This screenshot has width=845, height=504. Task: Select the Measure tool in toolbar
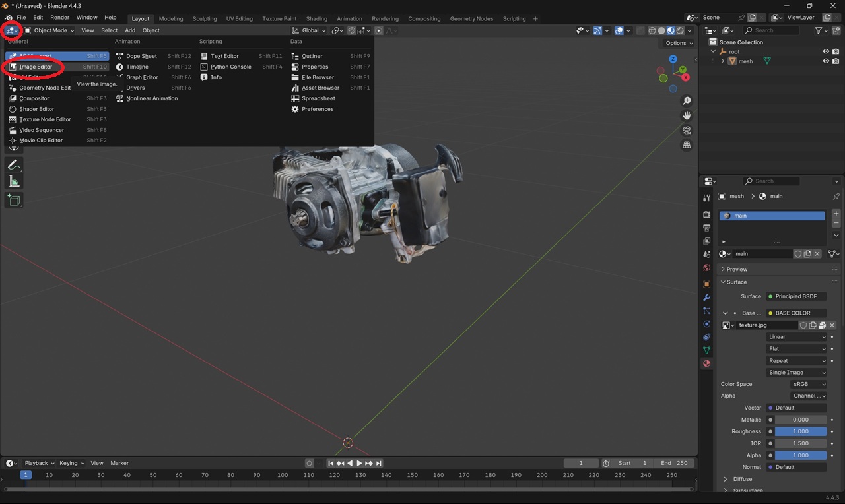[14, 181]
